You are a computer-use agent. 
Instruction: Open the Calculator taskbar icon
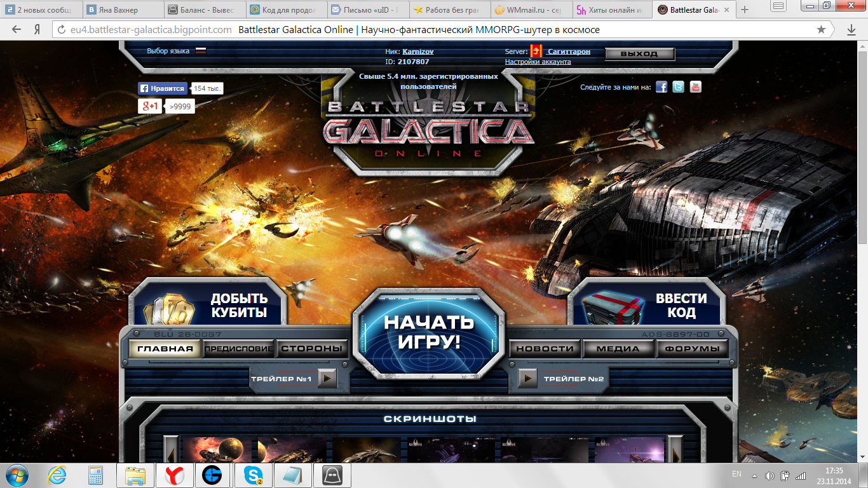(96, 475)
